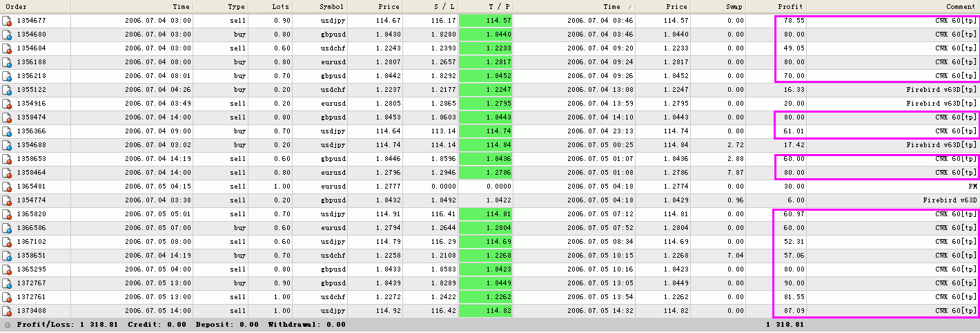The image size is (980, 333).
Task: Sort by the Symbol column header
Action: (320, 6)
